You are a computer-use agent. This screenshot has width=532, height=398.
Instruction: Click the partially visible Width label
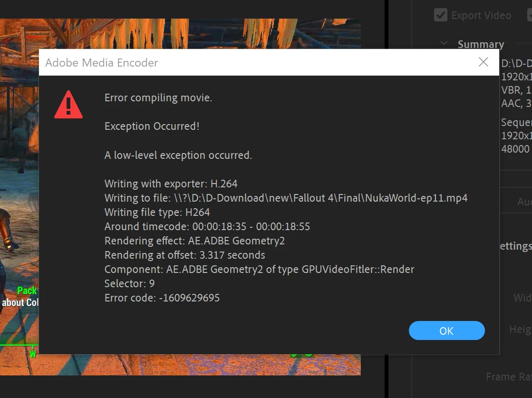[522, 298]
